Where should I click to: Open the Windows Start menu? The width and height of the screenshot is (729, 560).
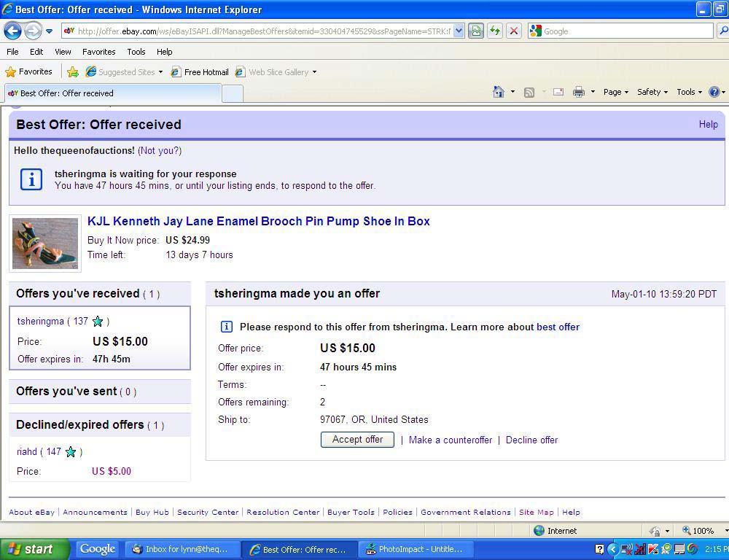34,549
